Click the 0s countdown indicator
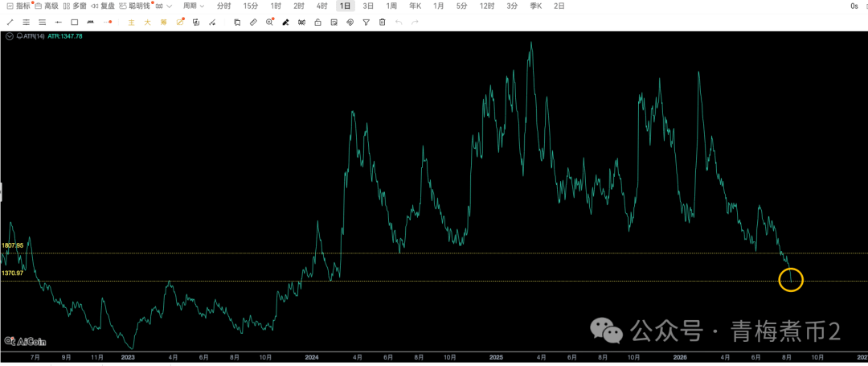Image resolution: width=868 pixels, height=366 pixels. [854, 6]
